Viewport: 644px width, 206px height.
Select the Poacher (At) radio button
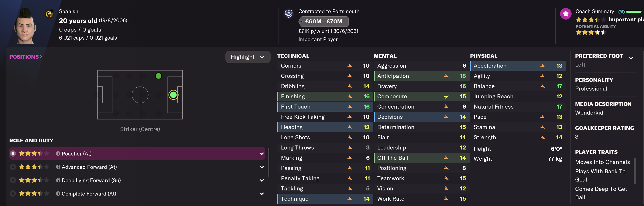[13, 153]
